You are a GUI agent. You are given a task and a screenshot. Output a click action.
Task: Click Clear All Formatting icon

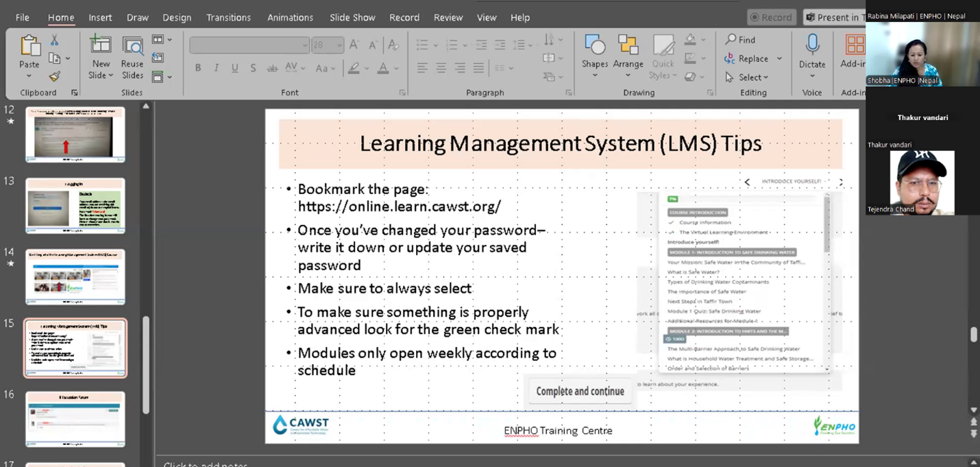(x=393, y=45)
